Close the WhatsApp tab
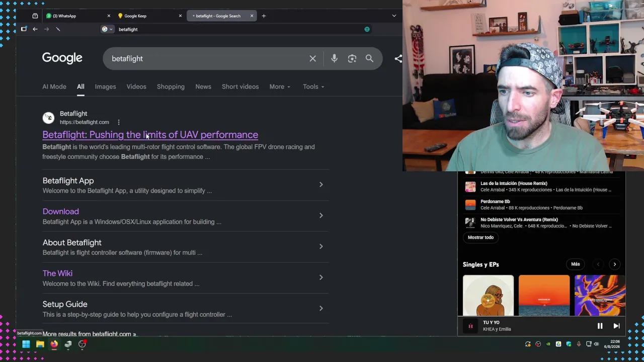This screenshot has height=362, width=644. click(109, 16)
